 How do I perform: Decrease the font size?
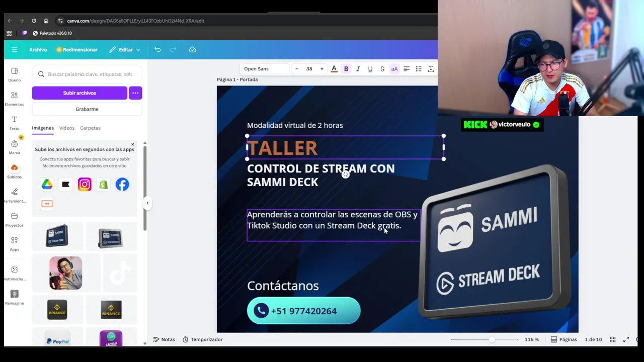point(297,69)
